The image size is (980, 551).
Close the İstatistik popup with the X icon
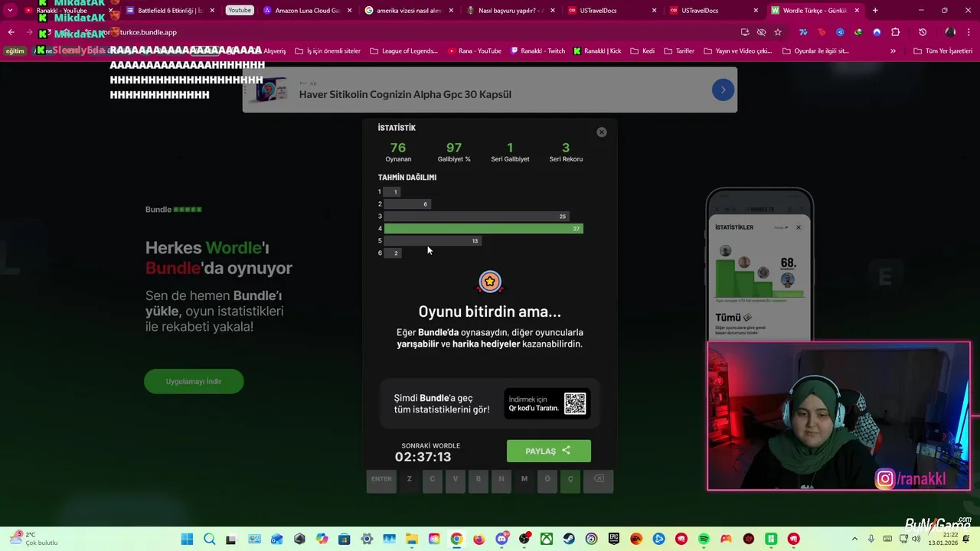(602, 132)
